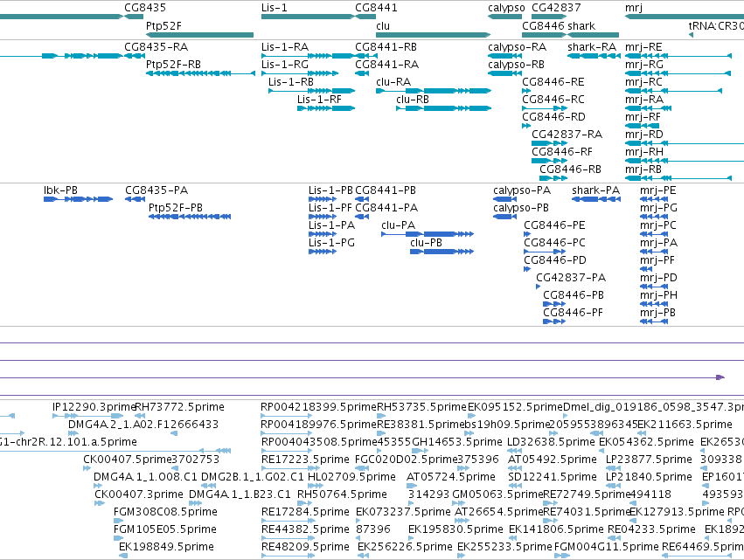Click the shark gene label
Viewport: 744px width, 560px height.
[x=581, y=25]
